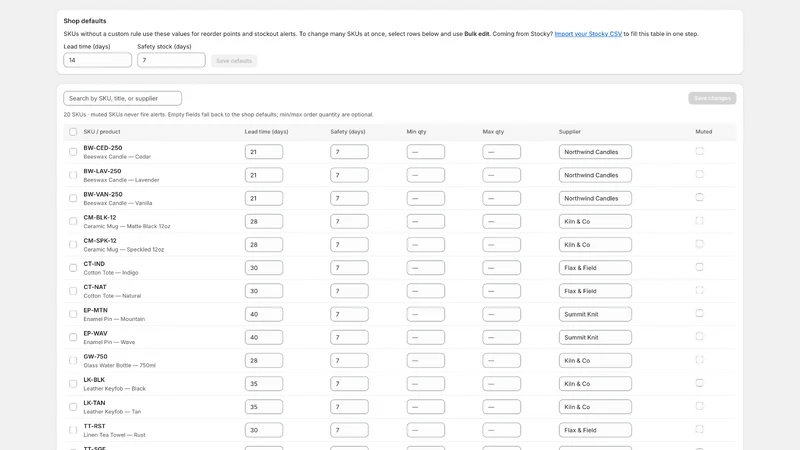This screenshot has width=800, height=450.
Task: Edit max qty for LK-TAN
Action: [x=502, y=407]
